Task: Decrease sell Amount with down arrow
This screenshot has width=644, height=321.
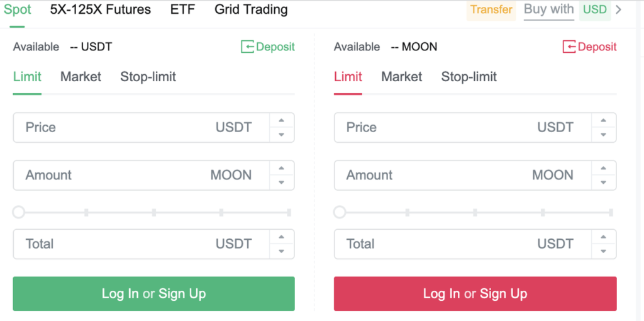Action: [x=603, y=182]
